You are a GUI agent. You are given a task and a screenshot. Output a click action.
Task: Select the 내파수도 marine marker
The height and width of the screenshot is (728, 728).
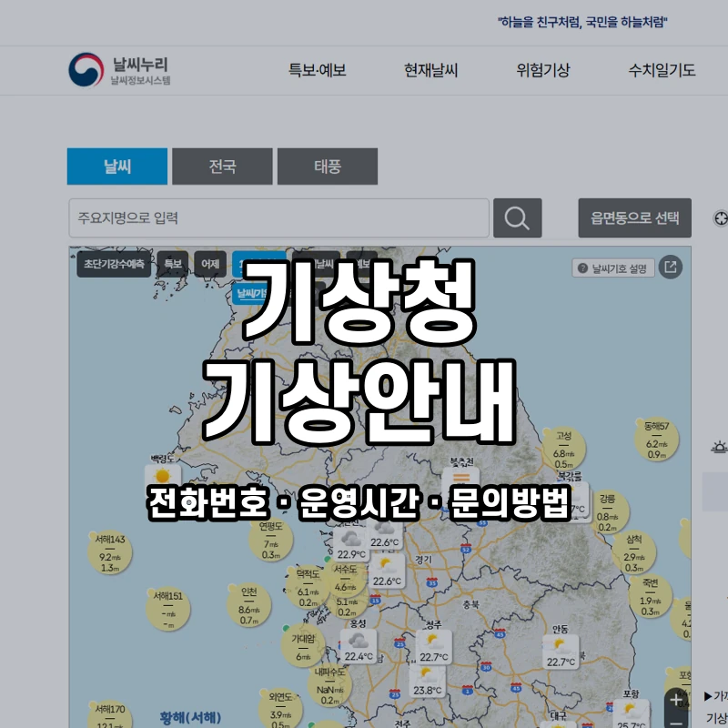[x=329, y=685]
